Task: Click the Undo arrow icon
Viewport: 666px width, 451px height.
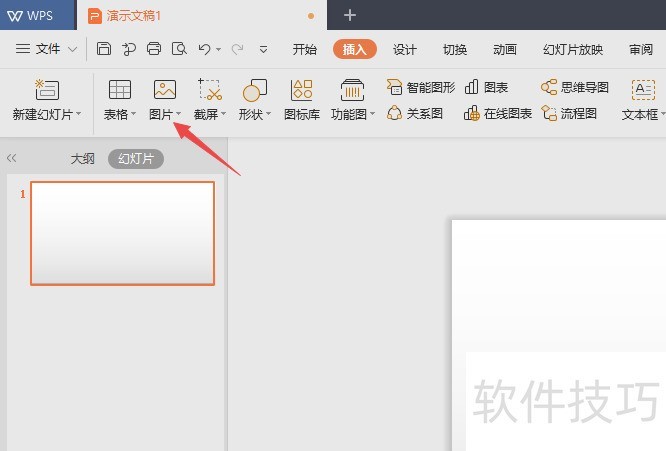Action: [x=204, y=48]
